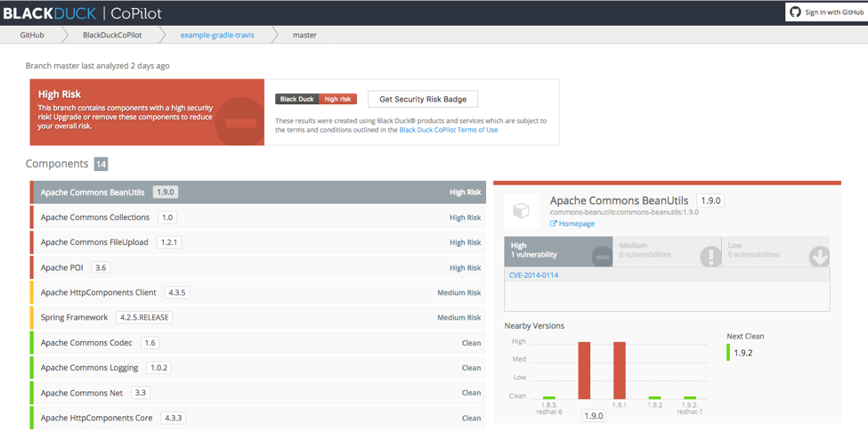Select the Spring Framework component row
868x433 pixels.
pos(258,317)
